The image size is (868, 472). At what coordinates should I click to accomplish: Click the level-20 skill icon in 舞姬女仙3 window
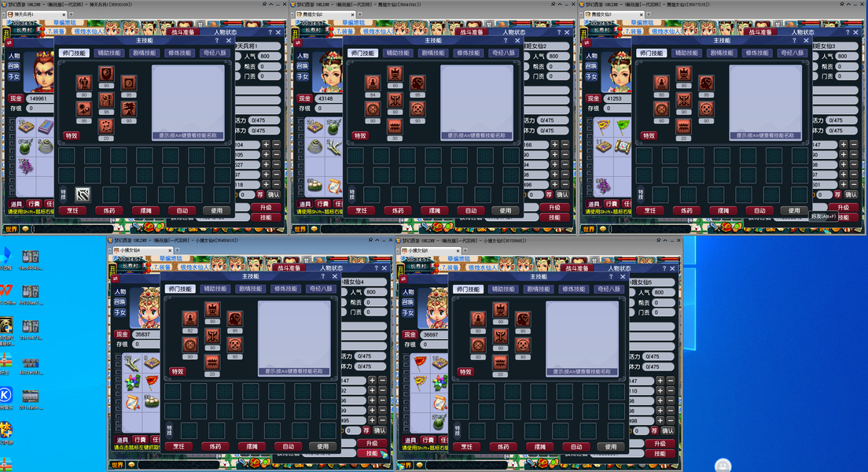coord(684,127)
